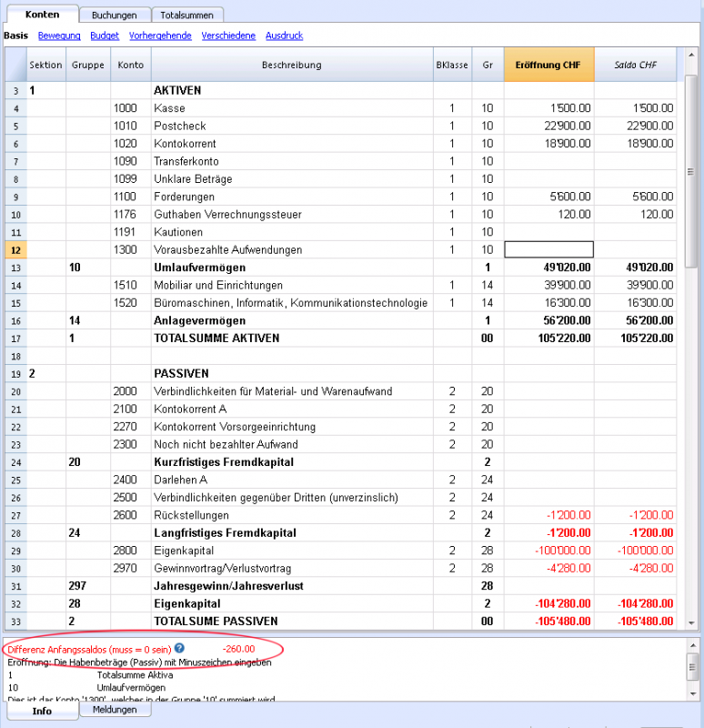The height and width of the screenshot is (728, 704).
Task: Click the Konto column header
Action: click(x=130, y=65)
